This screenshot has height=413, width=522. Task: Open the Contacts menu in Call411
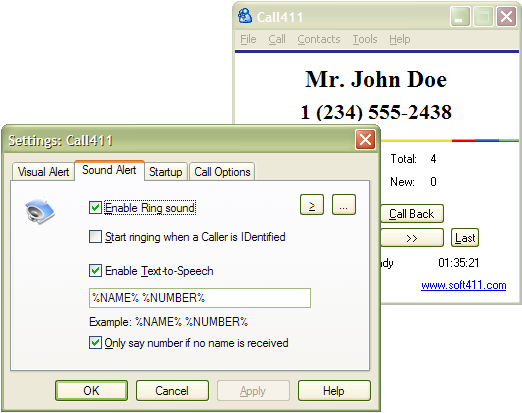[x=319, y=39]
